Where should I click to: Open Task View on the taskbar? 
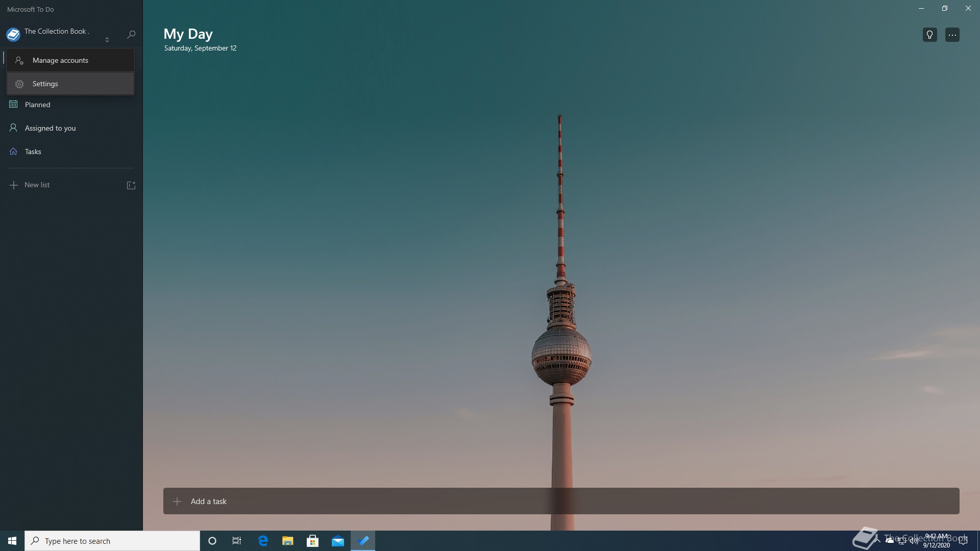click(x=237, y=541)
